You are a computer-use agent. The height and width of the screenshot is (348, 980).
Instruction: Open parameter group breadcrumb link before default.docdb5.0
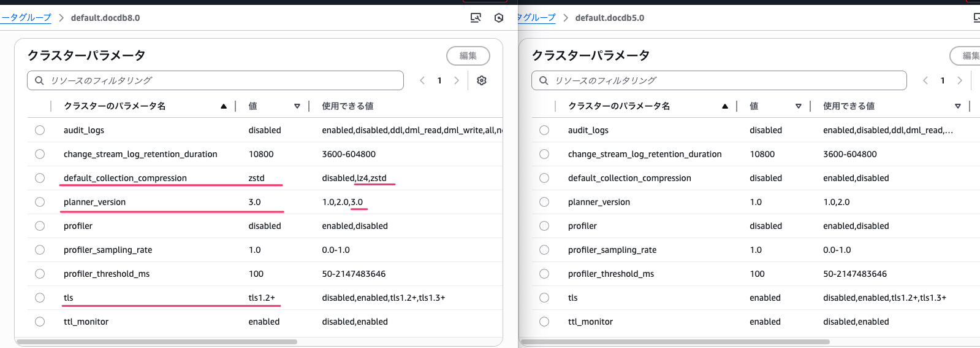(536, 18)
